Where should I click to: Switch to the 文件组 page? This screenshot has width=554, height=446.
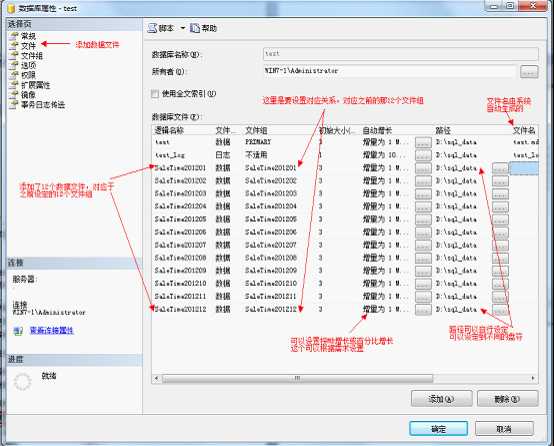32,56
